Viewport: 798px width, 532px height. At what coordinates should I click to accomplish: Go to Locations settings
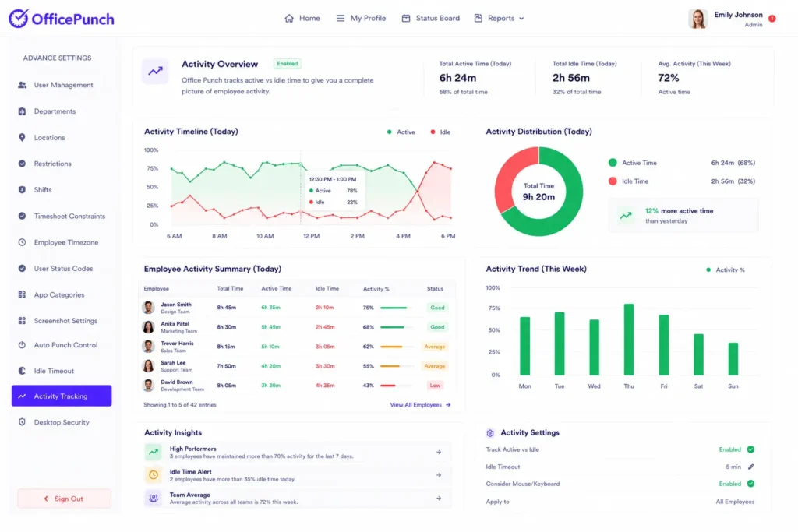coord(62,137)
